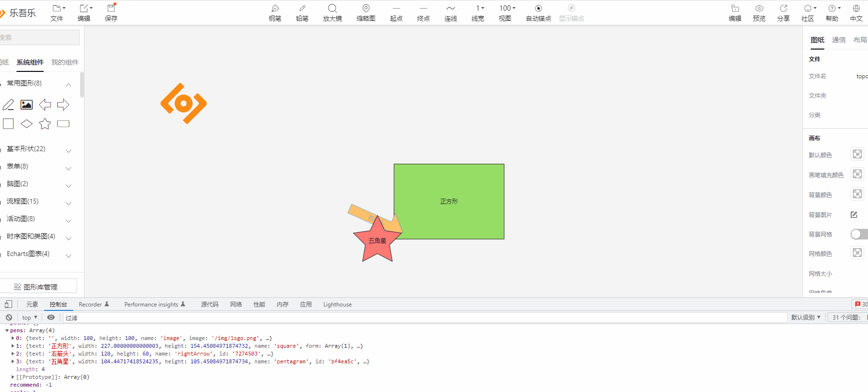Pick the red square shape

click(8, 124)
